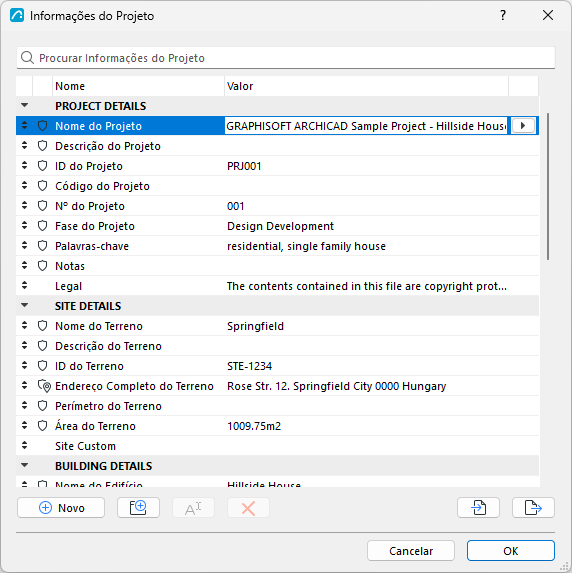This screenshot has width=572, height=573.
Task: Collapse the PROJECT DETAILS section
Action: click(24, 105)
